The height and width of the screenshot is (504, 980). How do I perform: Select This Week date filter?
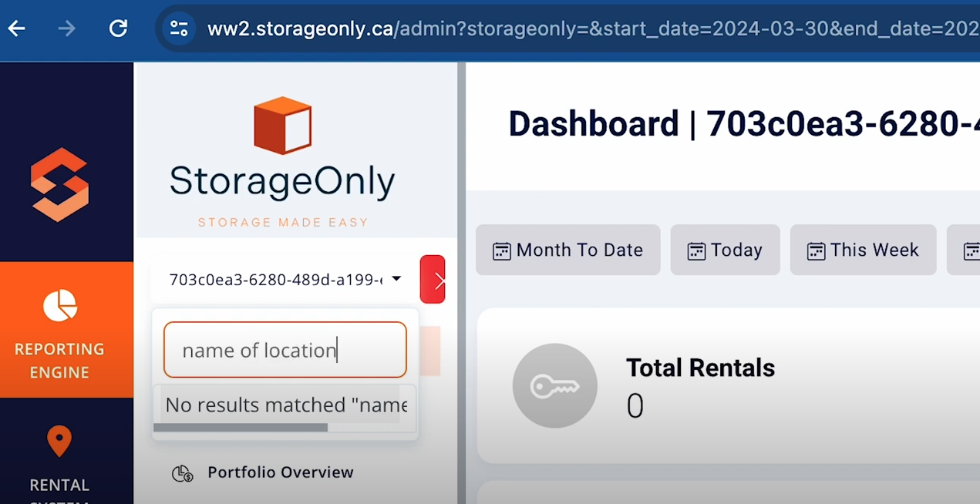click(x=864, y=250)
